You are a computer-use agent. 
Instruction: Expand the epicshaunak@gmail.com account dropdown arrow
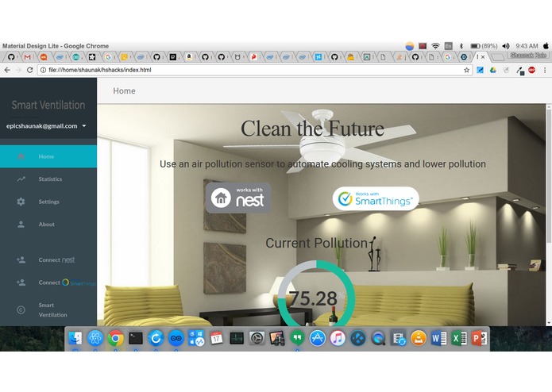(84, 126)
